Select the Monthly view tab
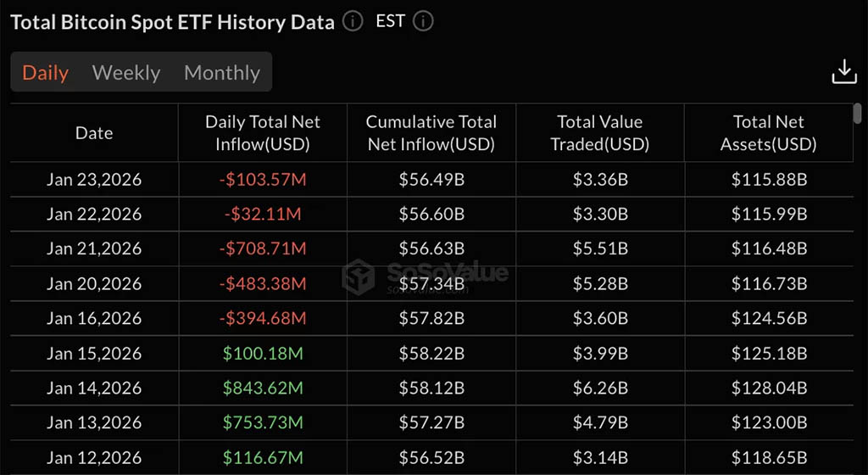Image resolution: width=868 pixels, height=475 pixels. [222, 72]
